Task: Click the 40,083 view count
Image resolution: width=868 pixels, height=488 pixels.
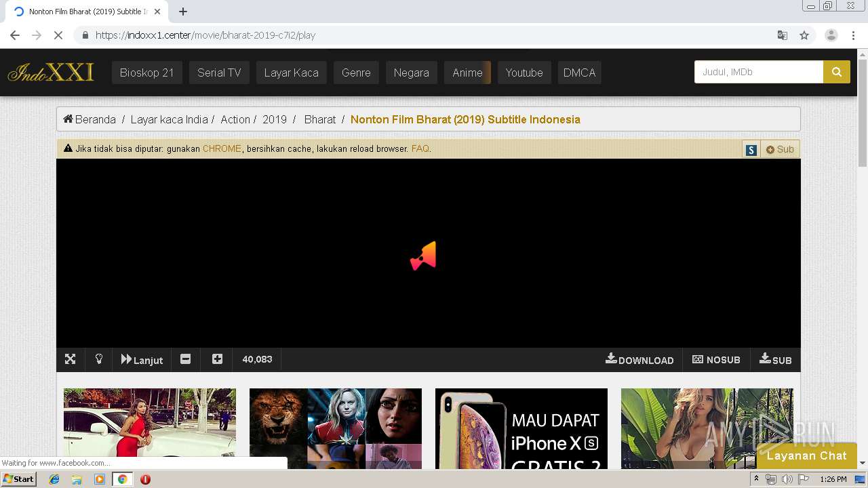Action: [257, 359]
